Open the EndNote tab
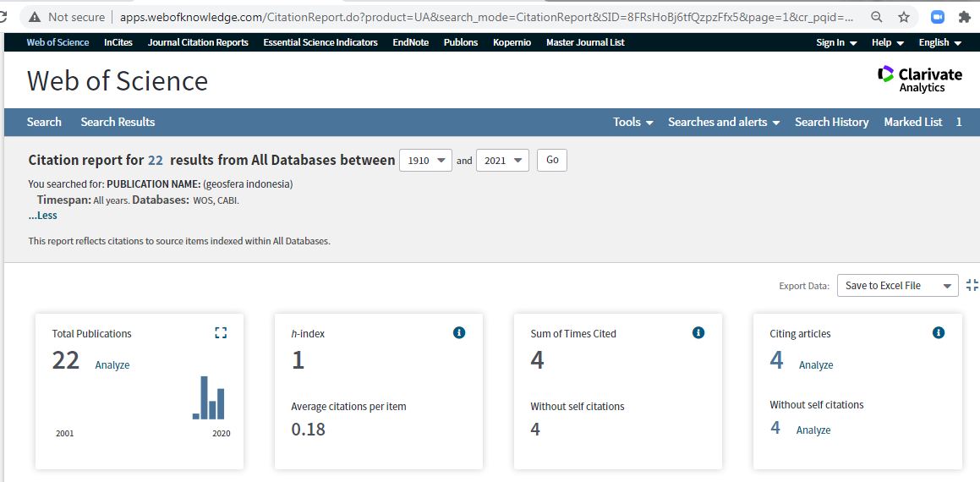 [411, 42]
